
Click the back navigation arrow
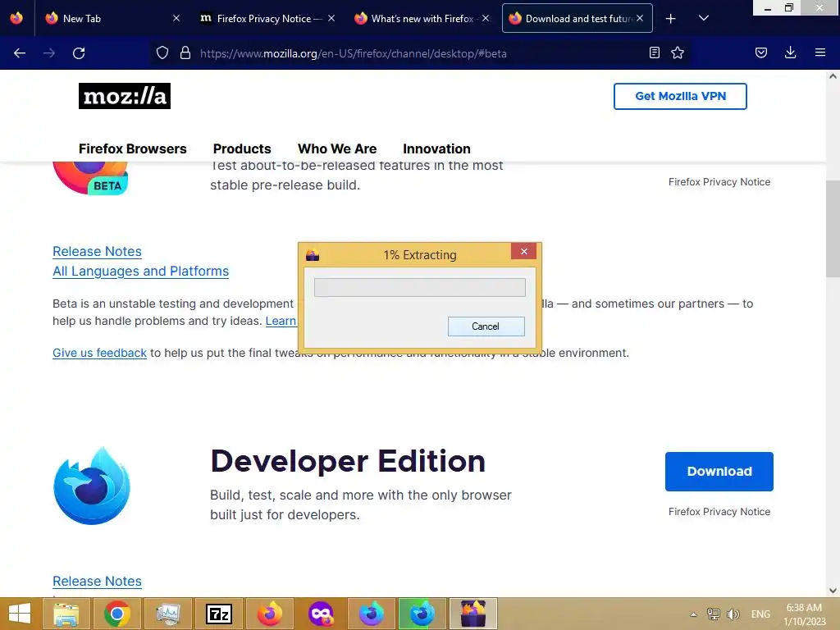pos(20,53)
